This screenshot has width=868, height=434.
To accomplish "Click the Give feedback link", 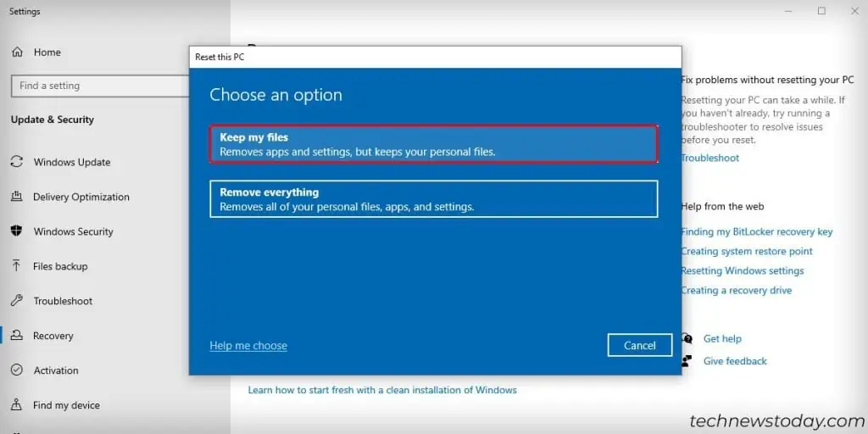I will [735, 361].
